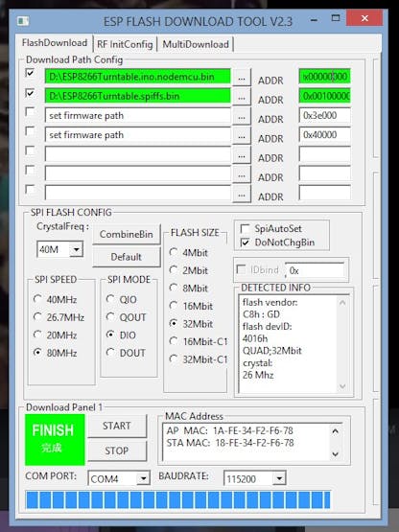Open browse button beside 0x40000 address
The image size is (399, 532).
point(242,136)
